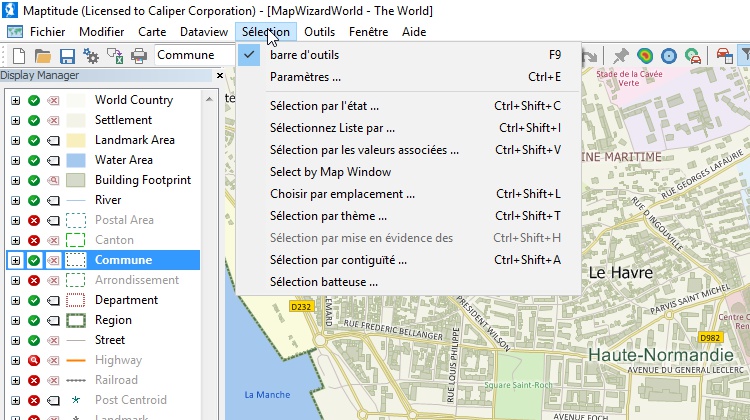Click the gears settings toolbar icon
The image size is (750, 420).
pos(91,56)
